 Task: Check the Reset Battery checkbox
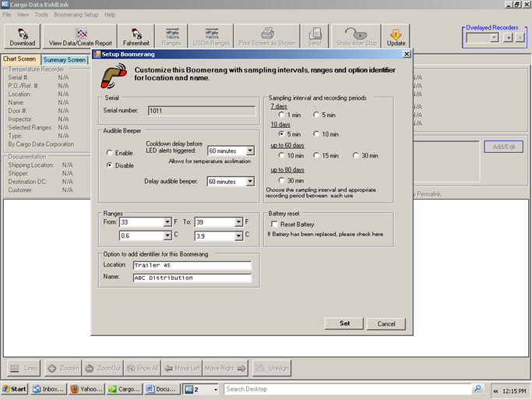pos(274,224)
